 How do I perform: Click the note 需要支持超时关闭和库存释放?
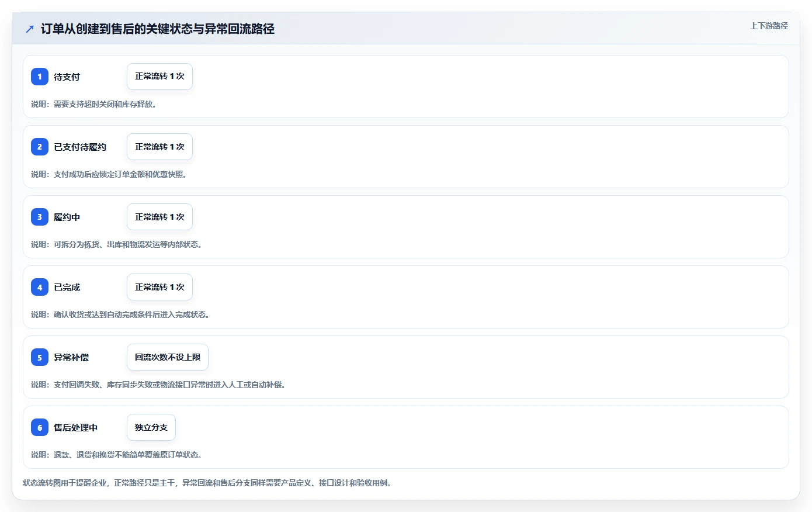click(93, 104)
